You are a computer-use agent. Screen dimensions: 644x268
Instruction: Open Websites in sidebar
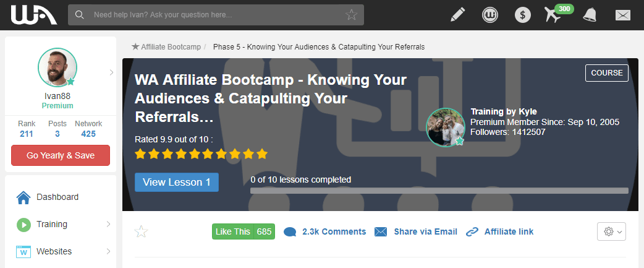[54, 251]
